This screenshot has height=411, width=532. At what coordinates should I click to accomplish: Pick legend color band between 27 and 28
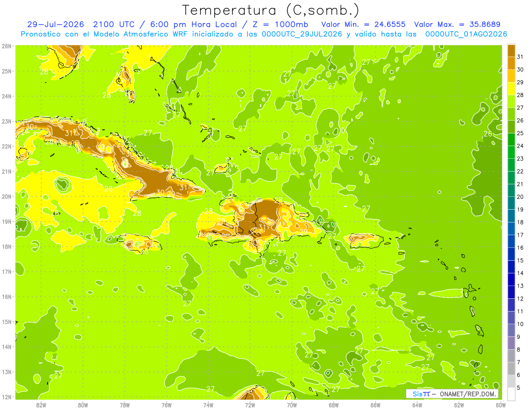pos(511,101)
